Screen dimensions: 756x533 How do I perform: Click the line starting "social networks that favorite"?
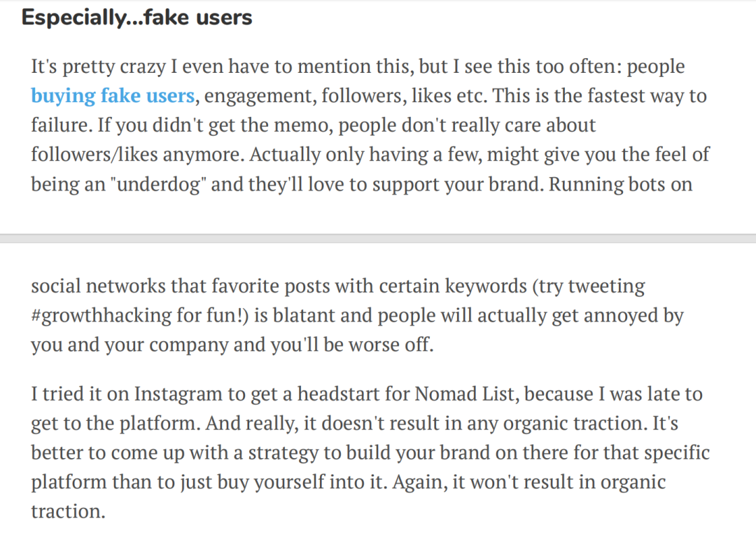338,286
